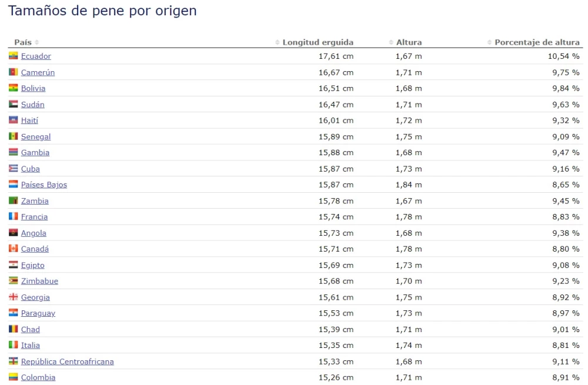Go to the Zimbabue link
This screenshot has height=385, width=588.
(39, 281)
